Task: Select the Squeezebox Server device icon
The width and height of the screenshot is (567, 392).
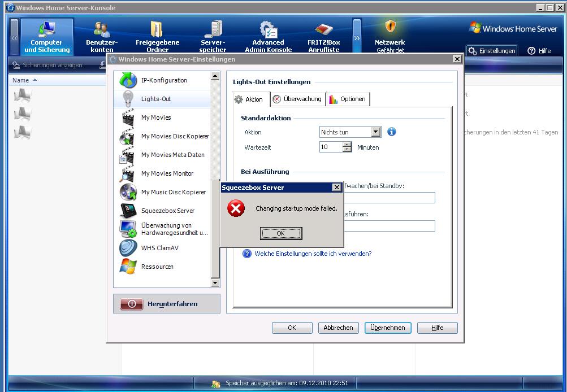Action: 128,211
